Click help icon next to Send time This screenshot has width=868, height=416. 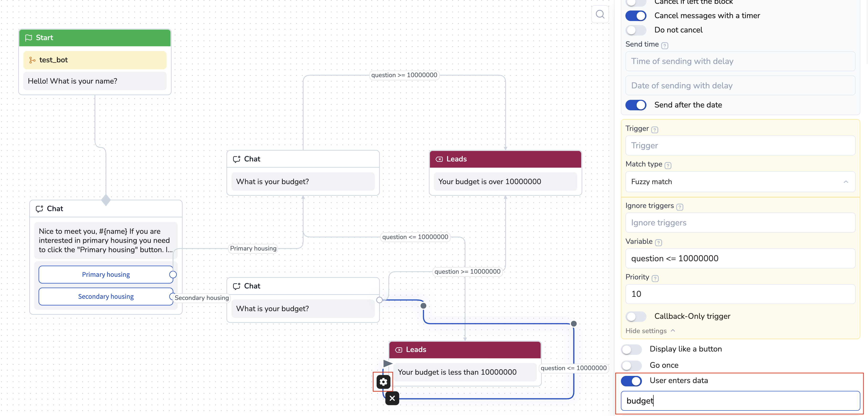click(x=664, y=45)
